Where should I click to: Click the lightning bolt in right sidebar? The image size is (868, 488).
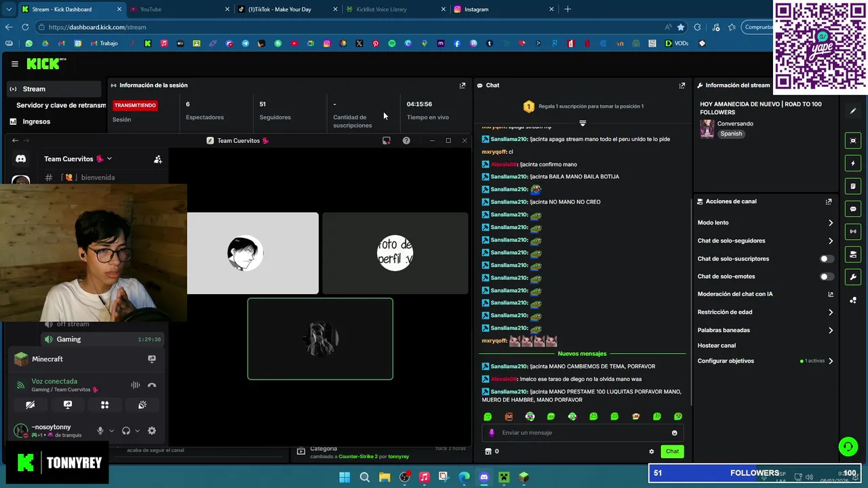(853, 163)
